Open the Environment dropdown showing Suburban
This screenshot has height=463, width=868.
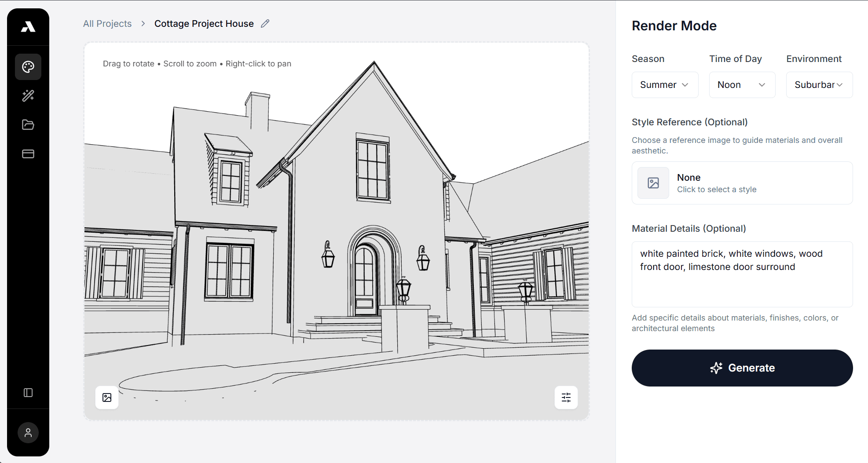819,85
